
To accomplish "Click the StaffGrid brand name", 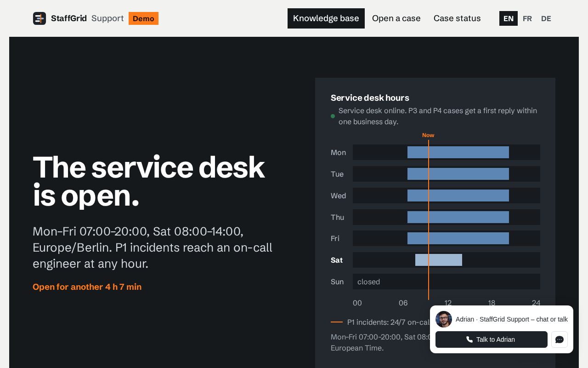I will [x=69, y=18].
